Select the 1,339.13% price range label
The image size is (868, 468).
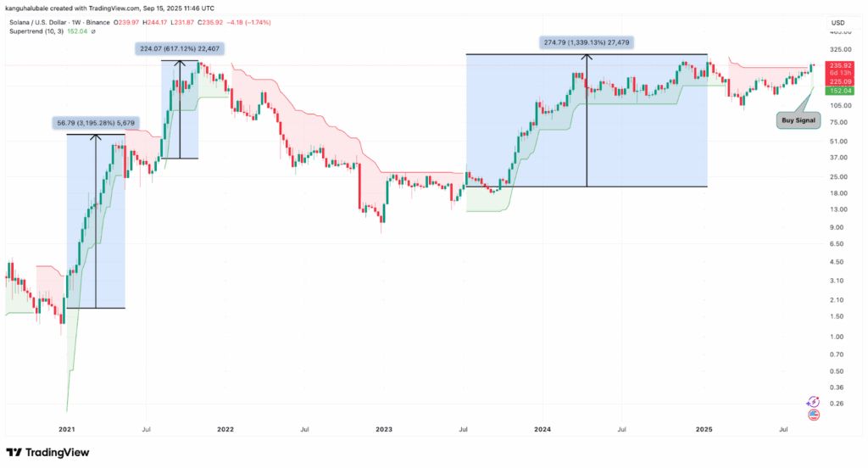coord(586,42)
